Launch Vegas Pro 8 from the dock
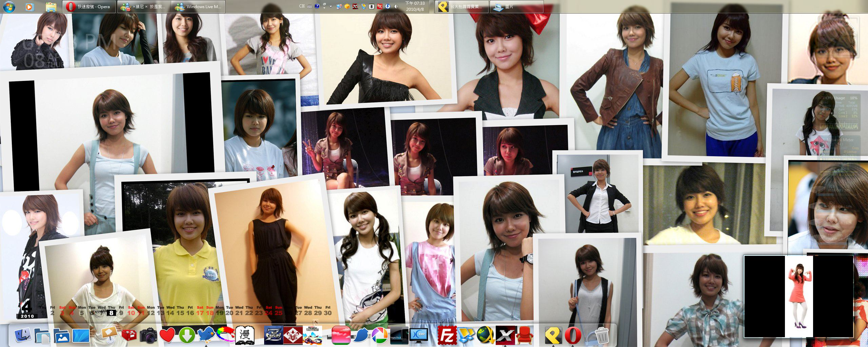 coord(399,335)
